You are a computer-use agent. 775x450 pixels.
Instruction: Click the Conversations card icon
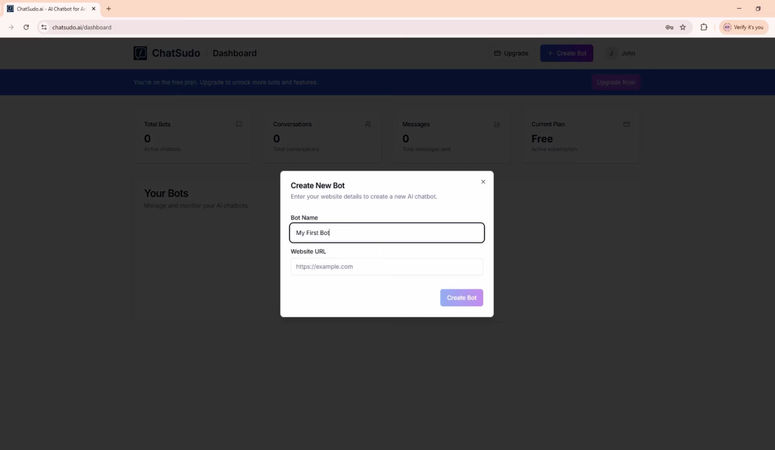[368, 124]
